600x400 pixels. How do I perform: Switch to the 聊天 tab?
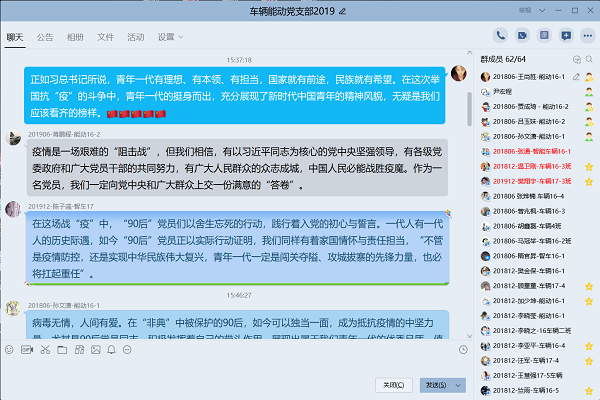[15, 37]
